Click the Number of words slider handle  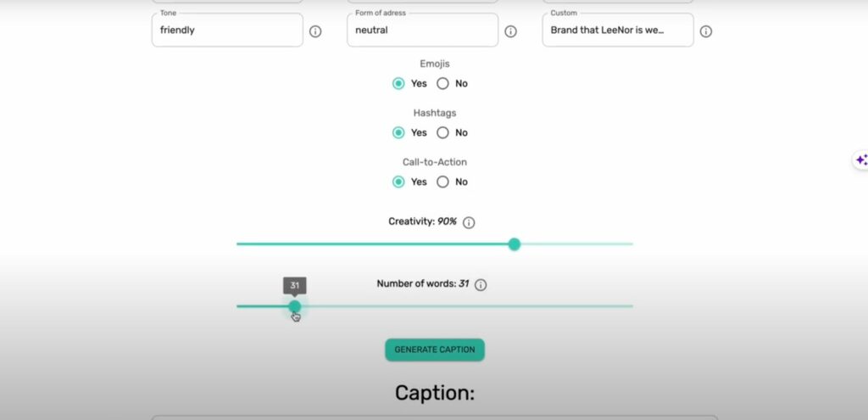[295, 306]
